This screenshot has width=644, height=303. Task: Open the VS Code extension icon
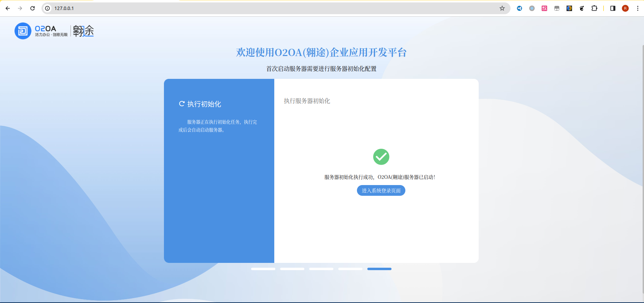pos(519,8)
